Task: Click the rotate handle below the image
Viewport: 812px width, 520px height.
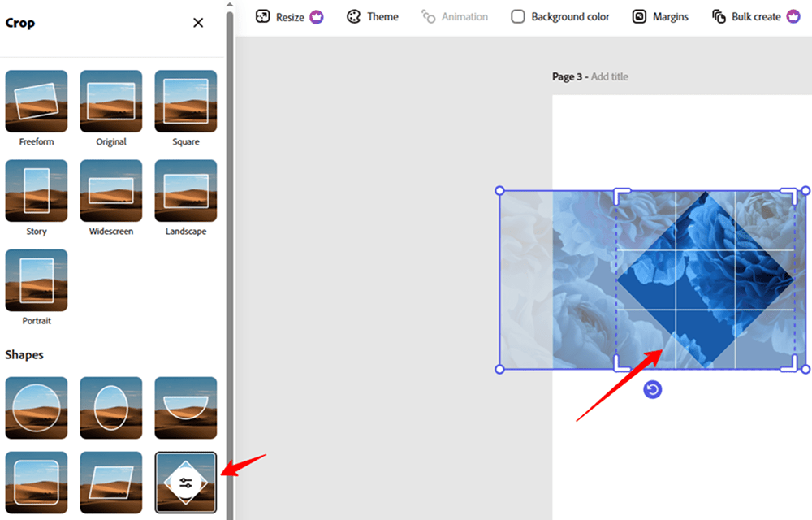Action: point(653,389)
